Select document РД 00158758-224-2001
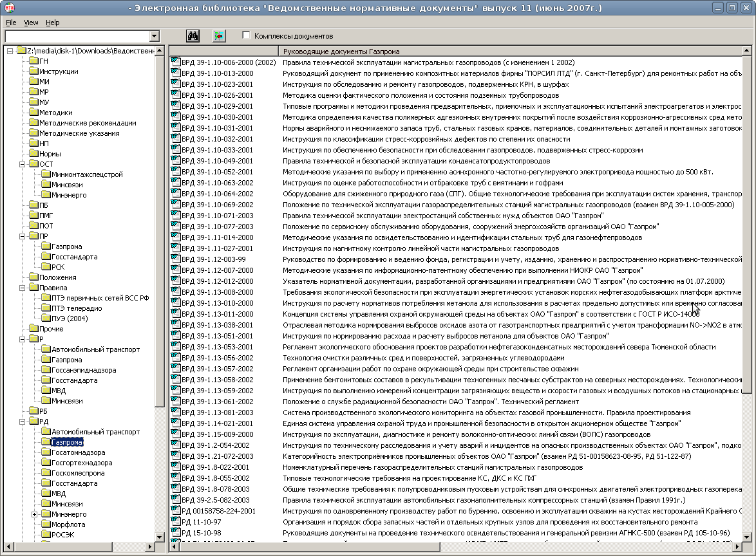756x556 pixels. tap(219, 511)
